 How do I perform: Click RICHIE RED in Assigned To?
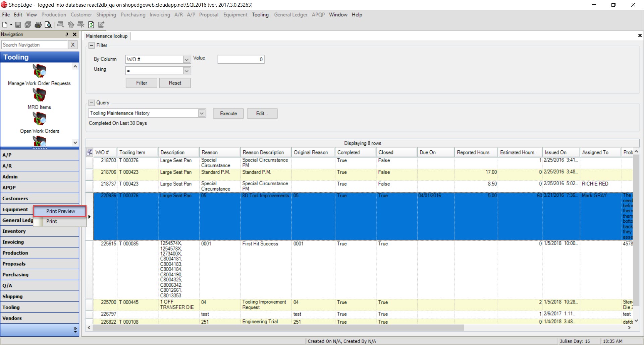(595, 184)
